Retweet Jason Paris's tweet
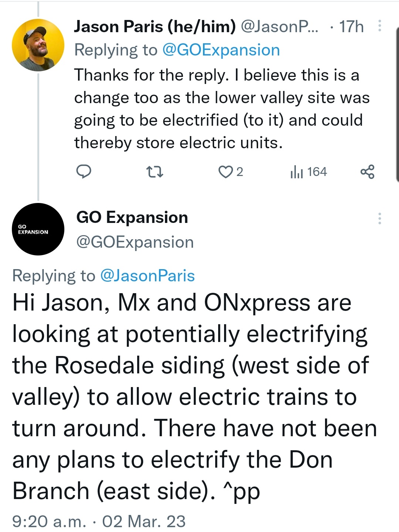 point(155,172)
